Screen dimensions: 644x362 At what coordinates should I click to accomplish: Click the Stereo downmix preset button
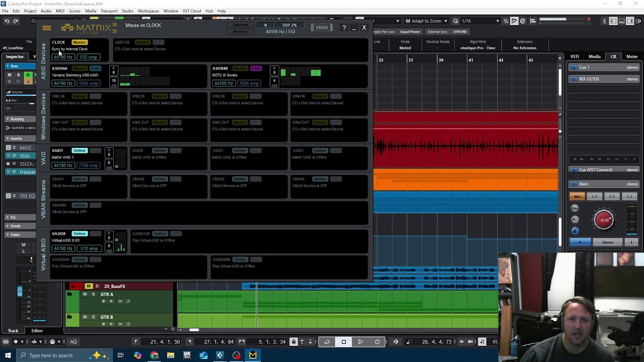point(608,242)
